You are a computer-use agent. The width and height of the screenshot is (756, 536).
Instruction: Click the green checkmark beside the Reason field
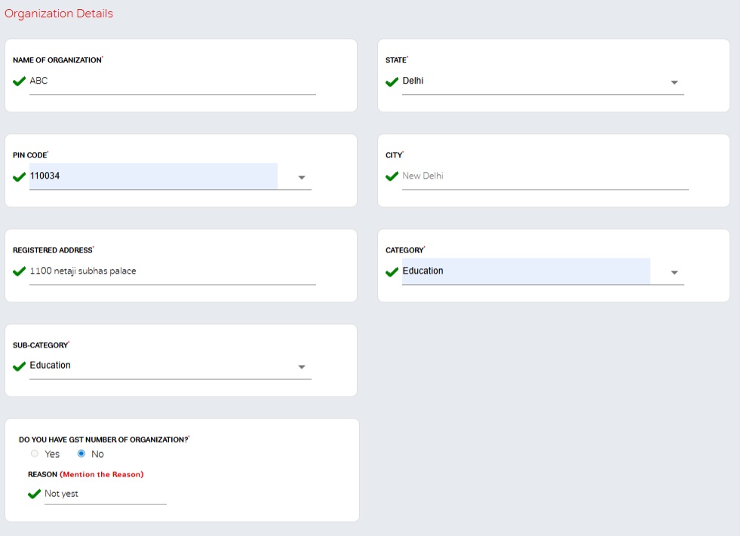(x=35, y=494)
